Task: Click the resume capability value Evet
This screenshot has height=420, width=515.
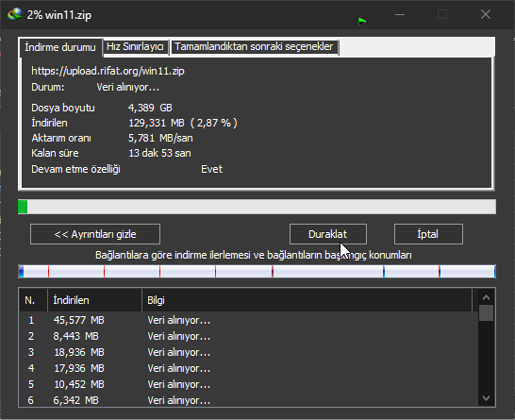Action: pos(212,169)
